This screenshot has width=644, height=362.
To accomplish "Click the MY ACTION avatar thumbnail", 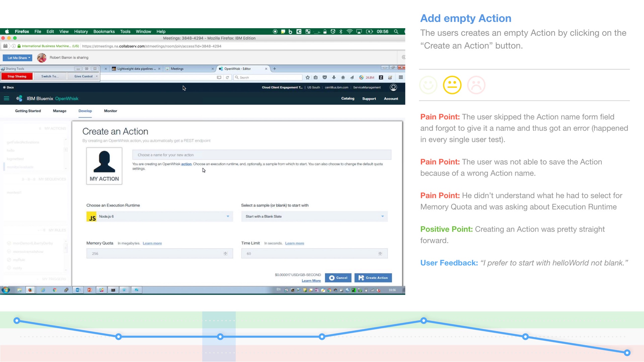I will coord(104,166).
